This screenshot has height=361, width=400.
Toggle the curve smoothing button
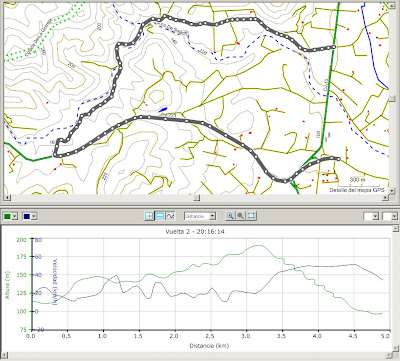(x=171, y=216)
